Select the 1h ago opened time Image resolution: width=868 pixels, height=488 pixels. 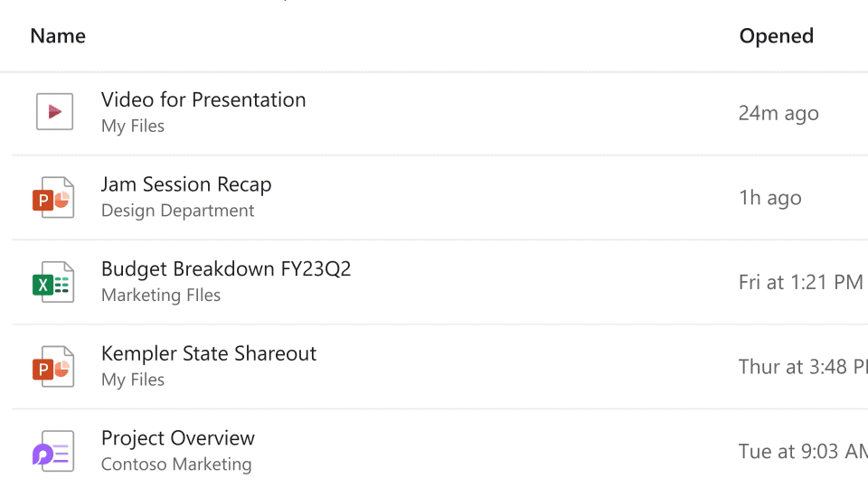click(770, 198)
